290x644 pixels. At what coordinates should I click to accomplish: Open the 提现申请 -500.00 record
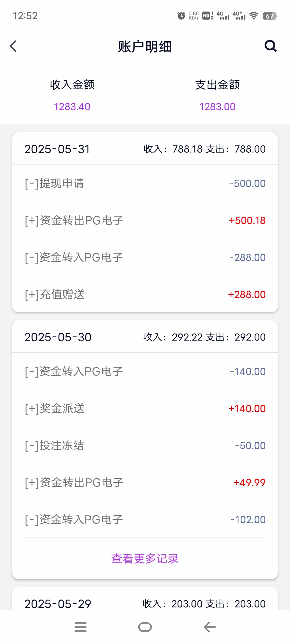click(145, 184)
